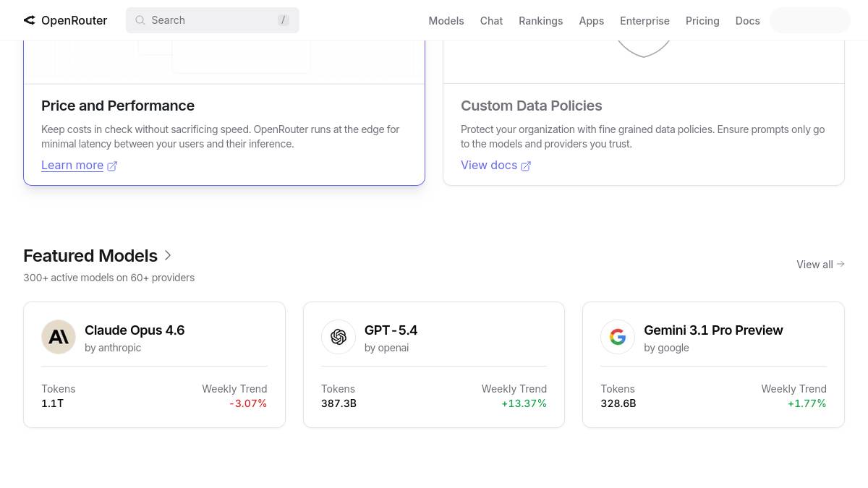Viewport: 868px width, 488px height.
Task: Click the search magnifier icon
Action: (140, 20)
